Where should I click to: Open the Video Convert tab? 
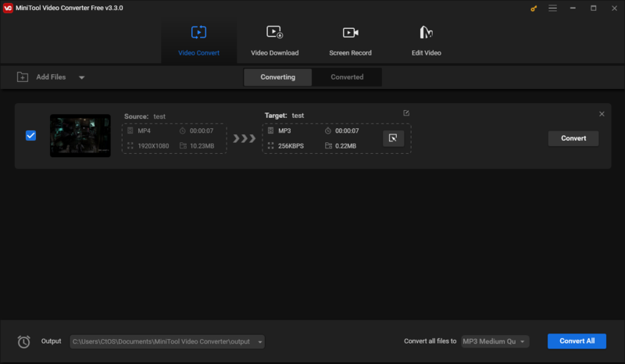coord(198,41)
